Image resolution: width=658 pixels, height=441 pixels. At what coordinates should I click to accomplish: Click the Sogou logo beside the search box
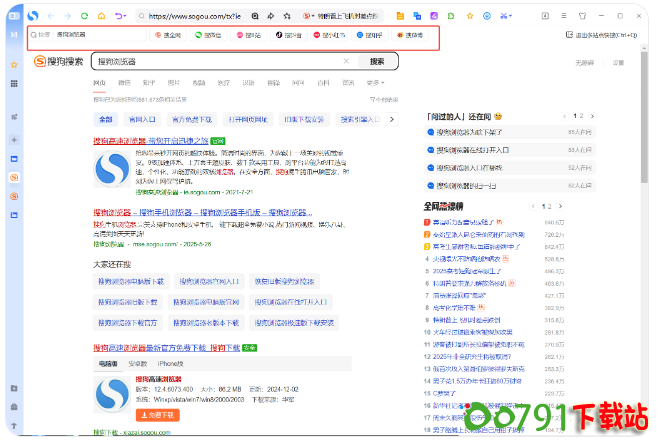(58, 61)
